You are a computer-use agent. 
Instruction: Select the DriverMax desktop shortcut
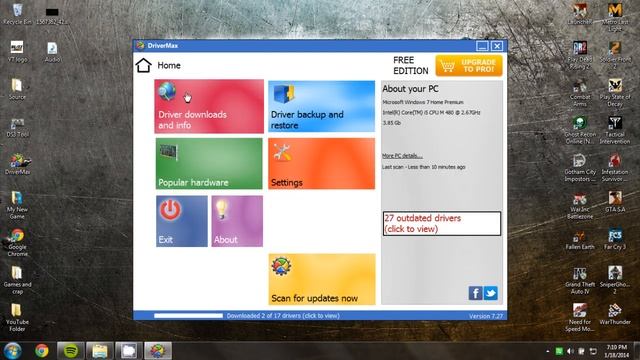17,164
